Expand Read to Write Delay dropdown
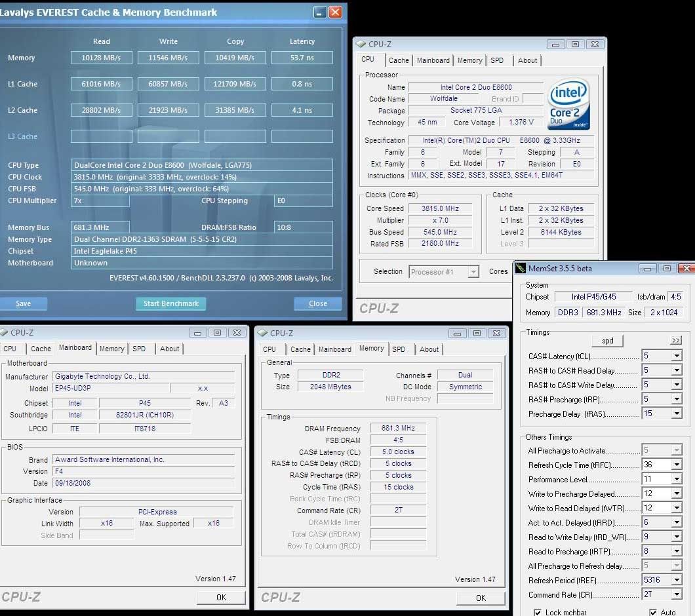Viewport: 695px width, 616px height. coord(677,537)
